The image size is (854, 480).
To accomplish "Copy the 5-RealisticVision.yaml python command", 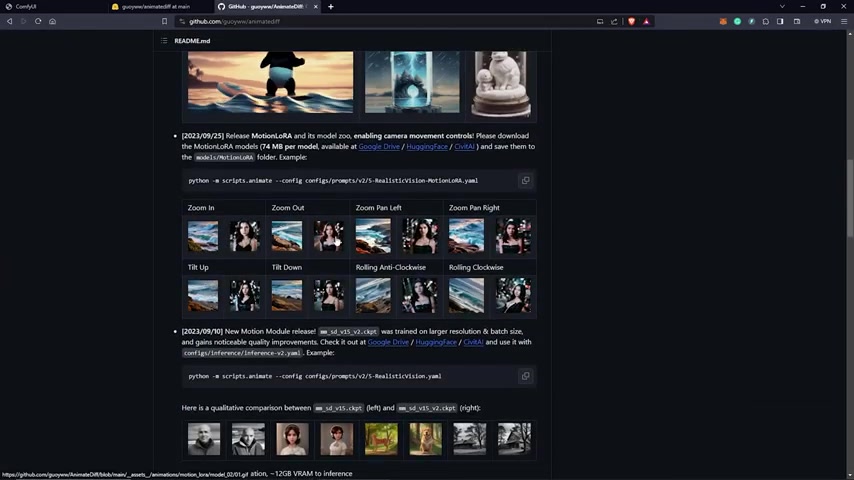I will (526, 376).
